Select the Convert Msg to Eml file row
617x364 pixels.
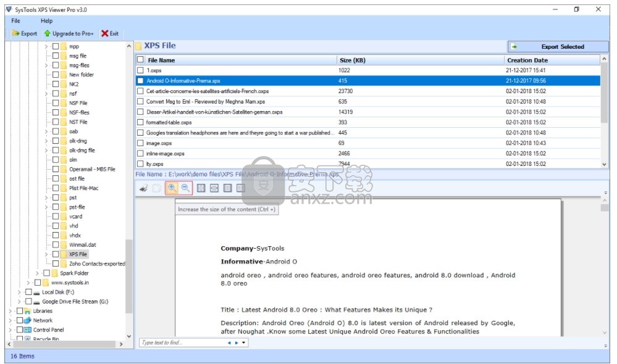tap(368, 101)
